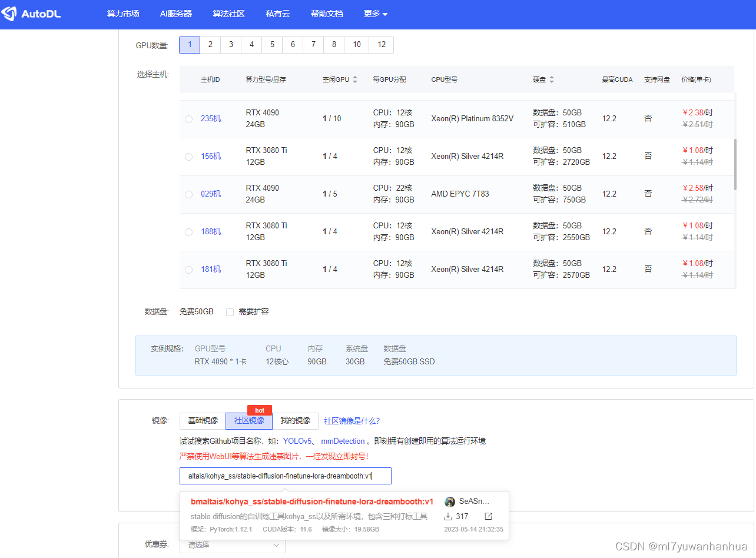The height and width of the screenshot is (558, 756).
Task: Select radio button for host 156机
Action: (188, 157)
